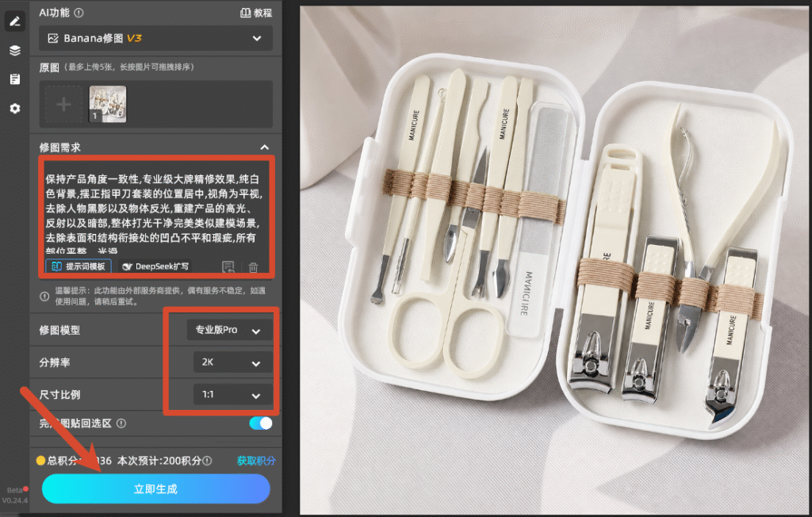Click the 原图 section label text
This screenshot has height=517, width=812.
click(49, 67)
